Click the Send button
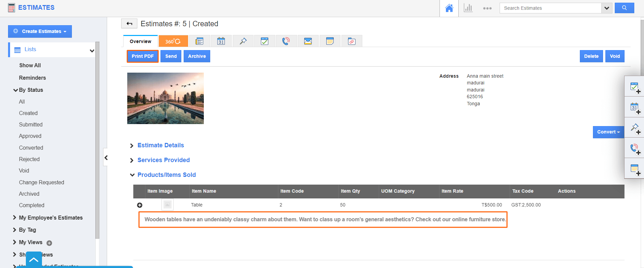Image resolution: width=644 pixels, height=268 pixels. pyautogui.click(x=171, y=56)
